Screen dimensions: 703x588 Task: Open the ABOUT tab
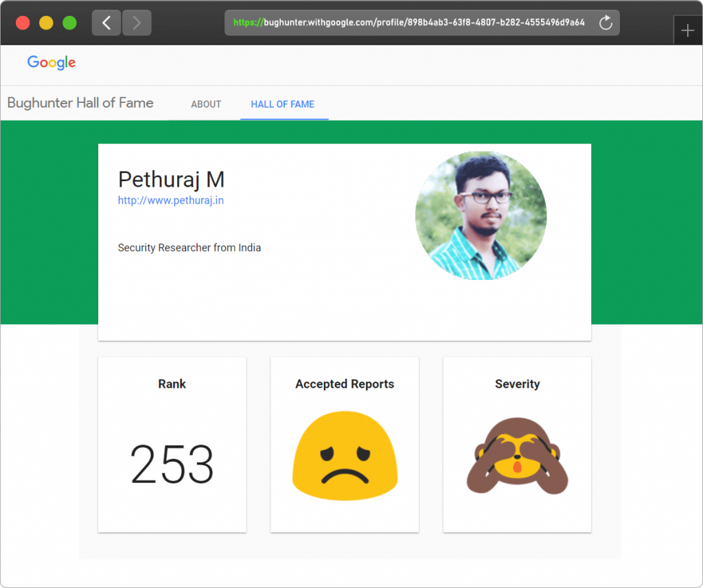(206, 104)
